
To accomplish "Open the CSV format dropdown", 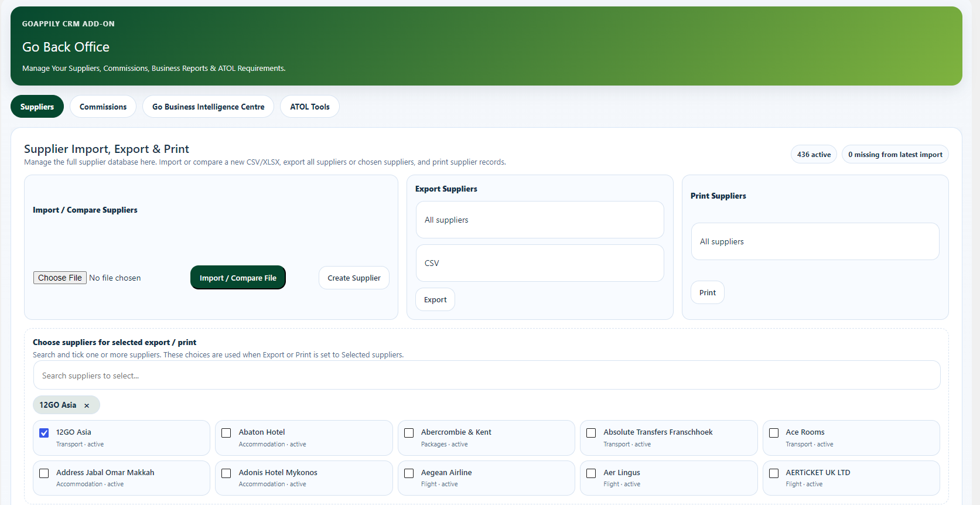I will pyautogui.click(x=539, y=263).
